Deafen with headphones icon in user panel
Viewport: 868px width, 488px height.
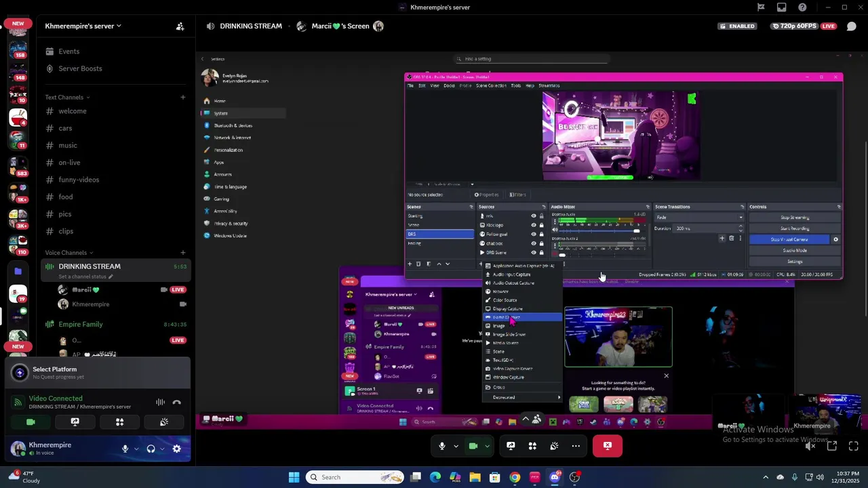(x=151, y=449)
